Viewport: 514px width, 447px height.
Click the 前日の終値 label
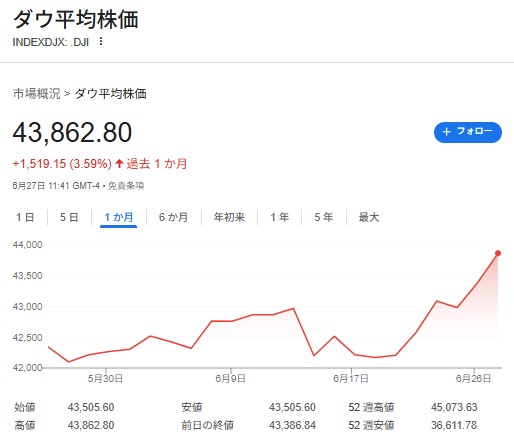pyautogui.click(x=207, y=425)
